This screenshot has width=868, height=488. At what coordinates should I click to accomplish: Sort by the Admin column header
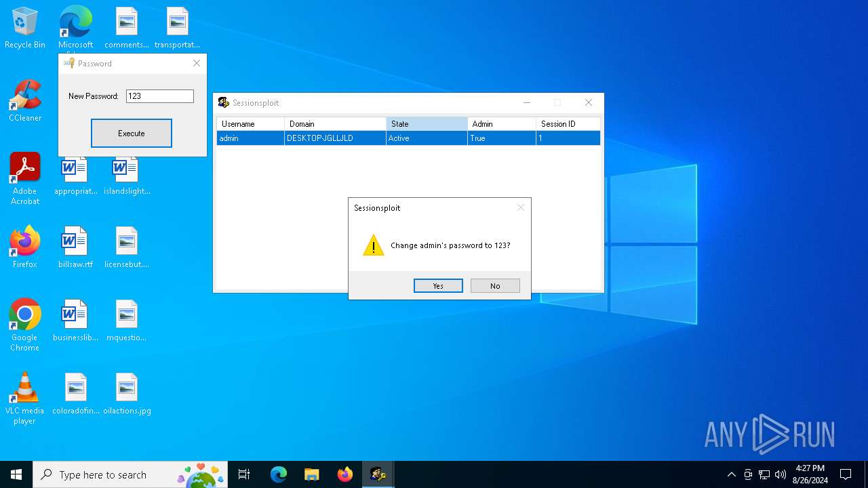tap(502, 124)
